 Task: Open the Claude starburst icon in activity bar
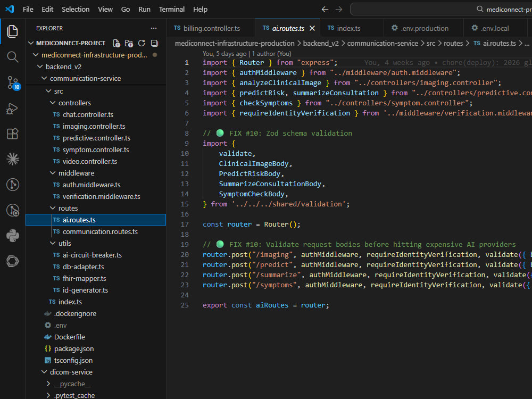(13, 159)
